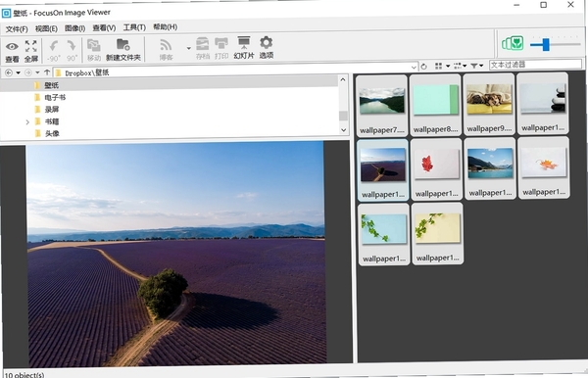Click the forward navigation arrow

click(x=28, y=72)
